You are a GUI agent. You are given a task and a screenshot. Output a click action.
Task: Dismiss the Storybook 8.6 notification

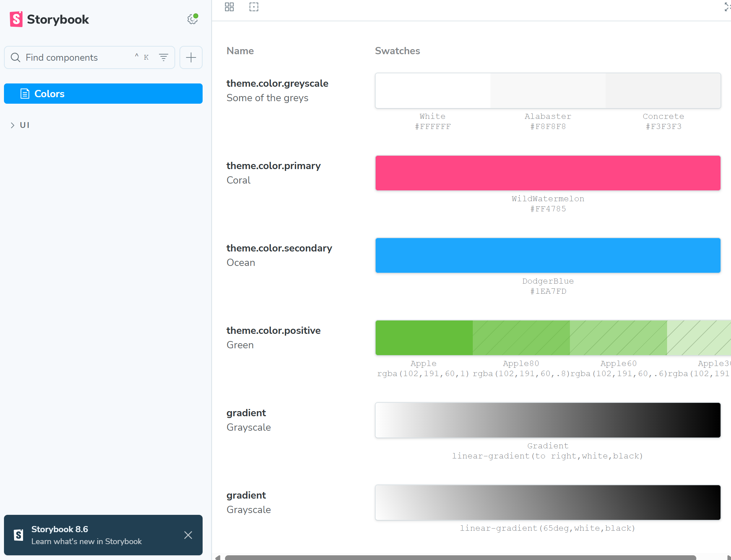[188, 535]
